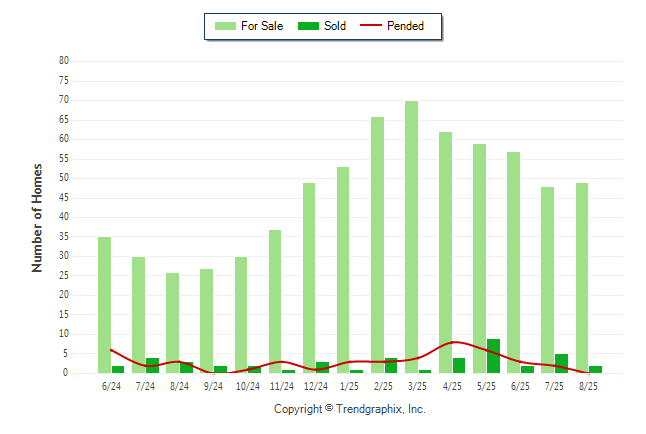Click the Number of Homes axis title
Screen dimensions: 646x434
[x=37, y=217]
